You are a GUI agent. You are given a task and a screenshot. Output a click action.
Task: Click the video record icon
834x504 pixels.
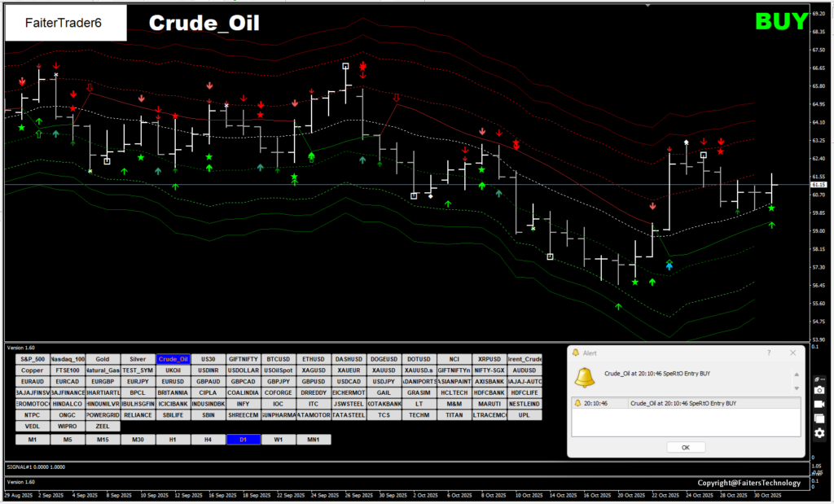[819, 405]
